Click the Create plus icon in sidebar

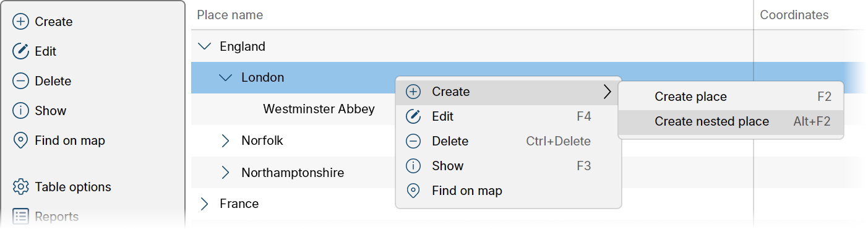point(21,22)
